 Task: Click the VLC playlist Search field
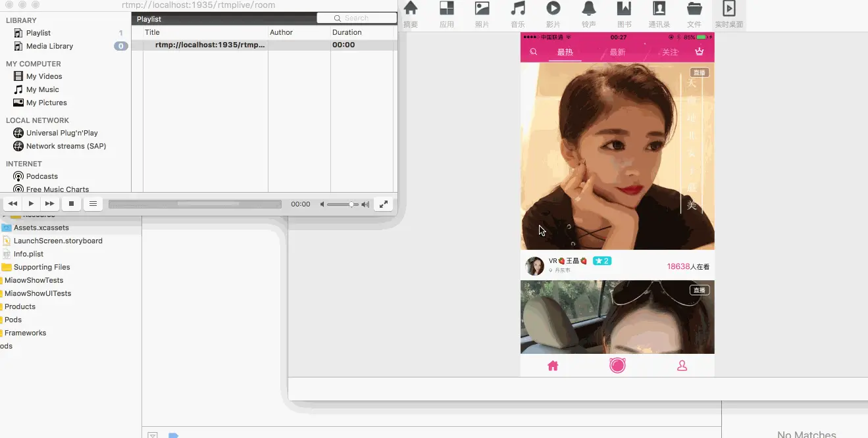click(x=356, y=18)
